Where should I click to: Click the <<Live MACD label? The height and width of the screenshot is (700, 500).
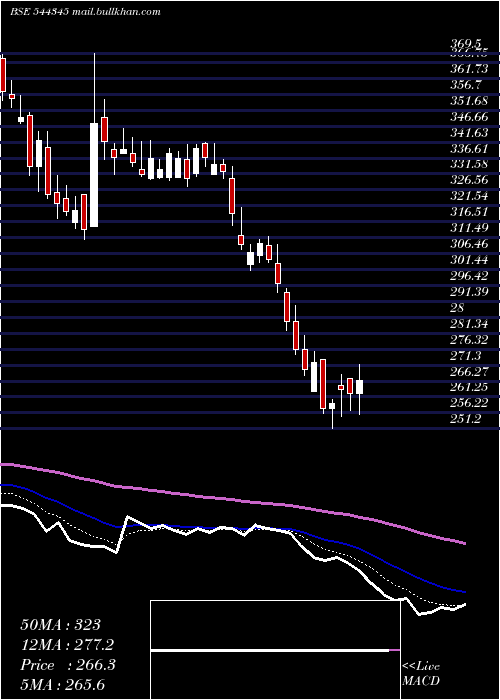(421, 674)
